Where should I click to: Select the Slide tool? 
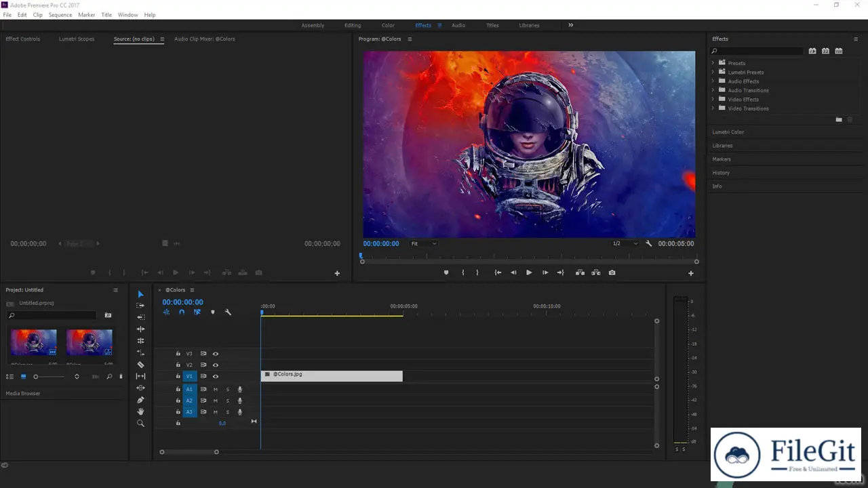coord(140,388)
